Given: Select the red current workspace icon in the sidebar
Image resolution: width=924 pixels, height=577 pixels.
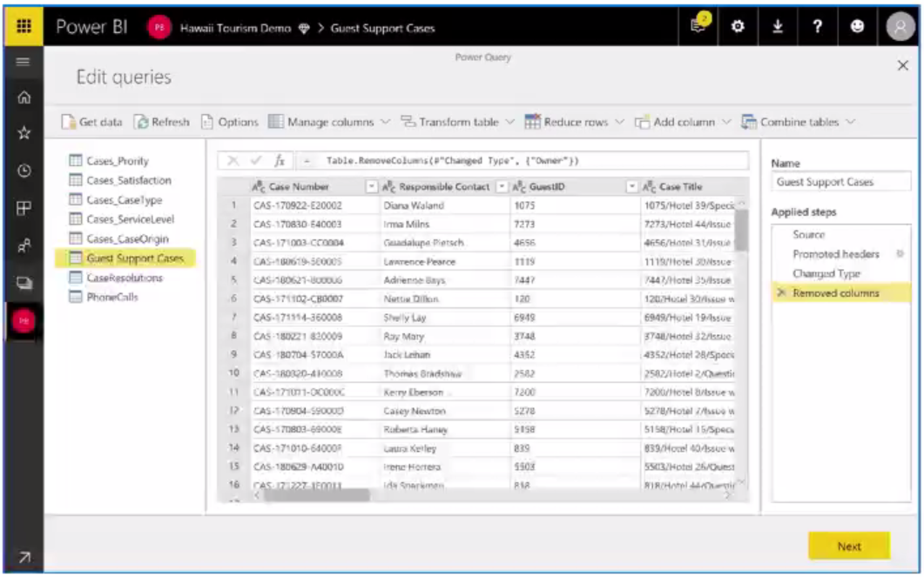Looking at the screenshot, I should click(24, 321).
